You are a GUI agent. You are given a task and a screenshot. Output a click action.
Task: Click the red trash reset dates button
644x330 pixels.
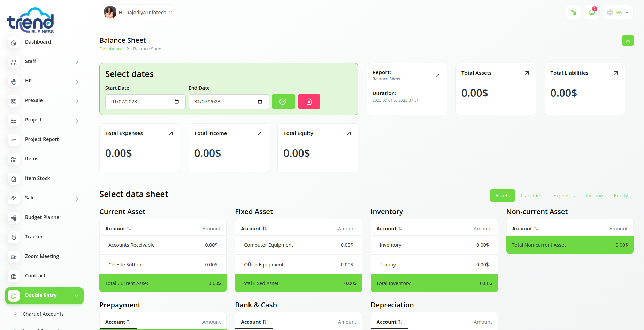(309, 102)
